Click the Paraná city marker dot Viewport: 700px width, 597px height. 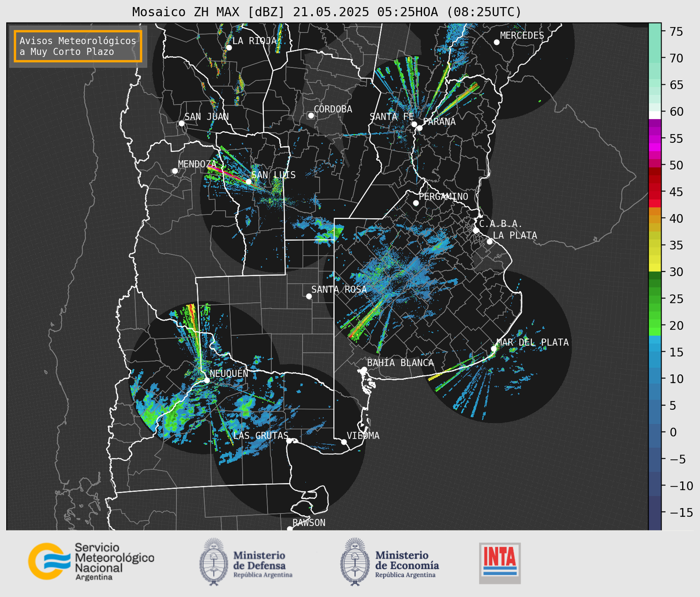[x=420, y=128]
